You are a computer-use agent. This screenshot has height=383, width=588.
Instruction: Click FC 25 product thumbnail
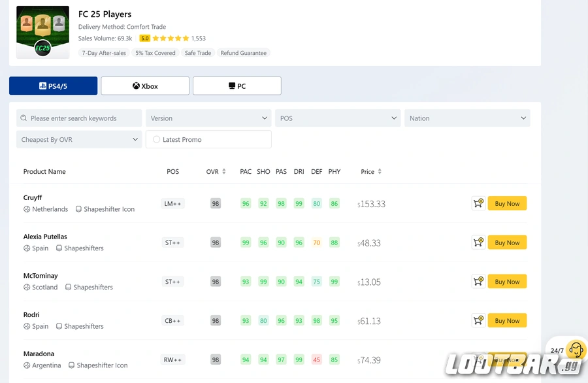tap(42, 32)
